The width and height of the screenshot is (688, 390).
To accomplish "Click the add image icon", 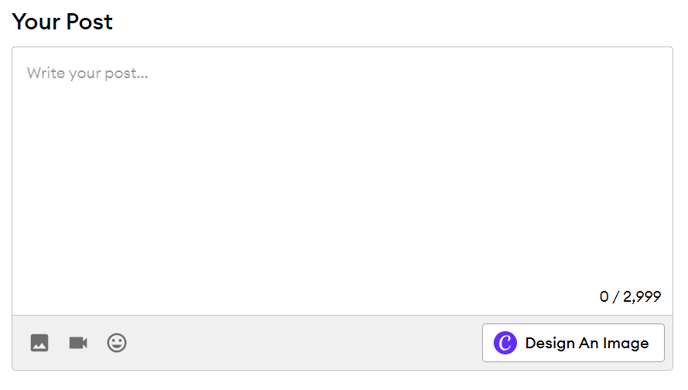I will pos(39,343).
